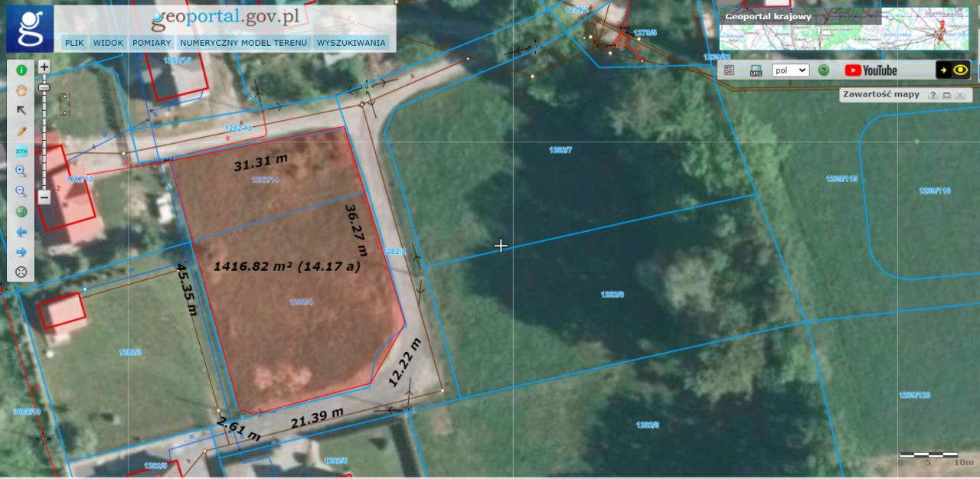Select the zoom out magnifier tool
This screenshot has width=980, height=479.
(x=21, y=191)
